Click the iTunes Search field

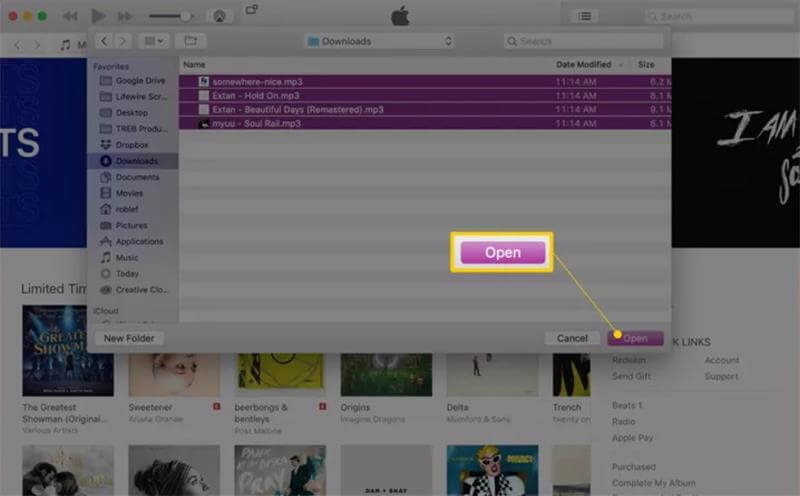[x=719, y=16]
